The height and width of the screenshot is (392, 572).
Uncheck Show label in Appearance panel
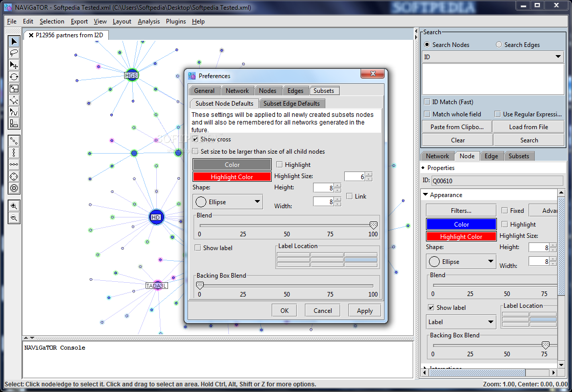[x=431, y=307]
